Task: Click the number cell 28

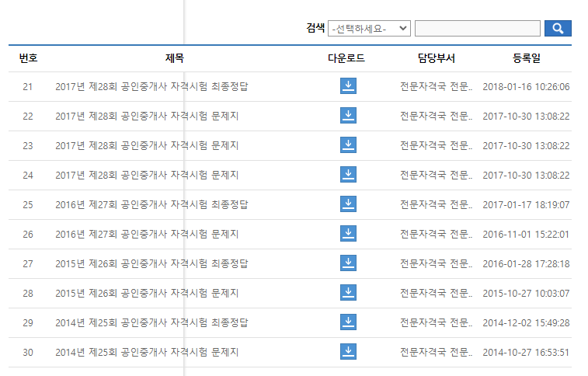Action: [x=28, y=294]
